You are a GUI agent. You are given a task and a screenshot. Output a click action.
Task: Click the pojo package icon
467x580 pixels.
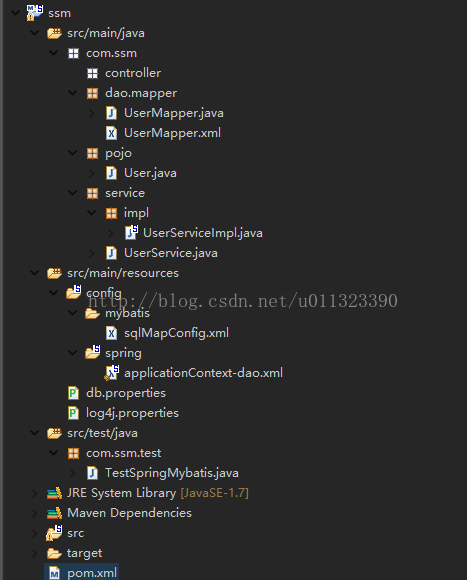tap(92, 153)
